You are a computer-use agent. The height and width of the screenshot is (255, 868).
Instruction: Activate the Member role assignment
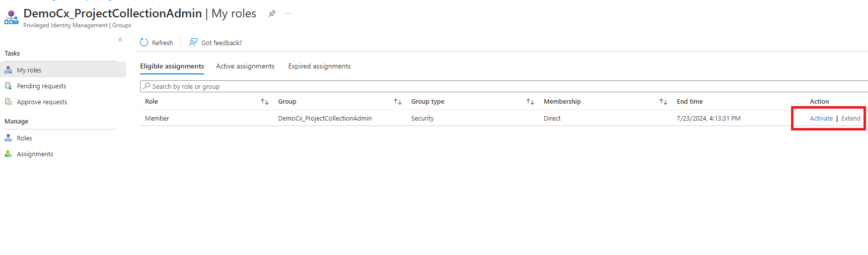click(x=821, y=119)
